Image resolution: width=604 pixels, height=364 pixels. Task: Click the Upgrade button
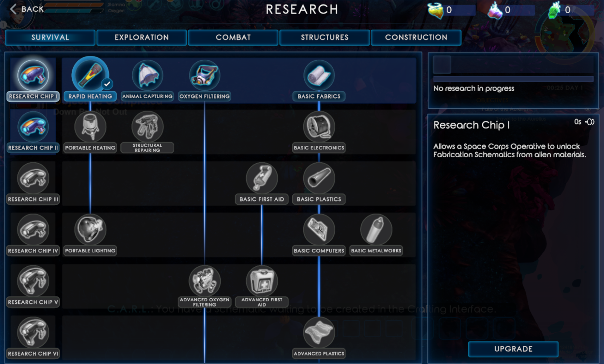(513, 349)
